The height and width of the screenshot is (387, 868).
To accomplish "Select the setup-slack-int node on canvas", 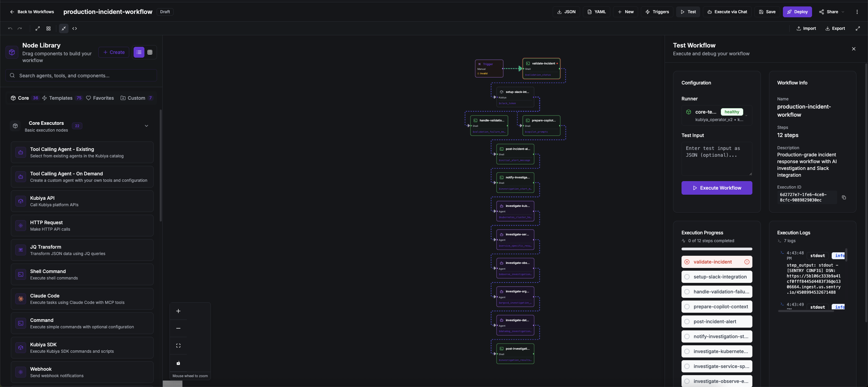I will [515, 97].
